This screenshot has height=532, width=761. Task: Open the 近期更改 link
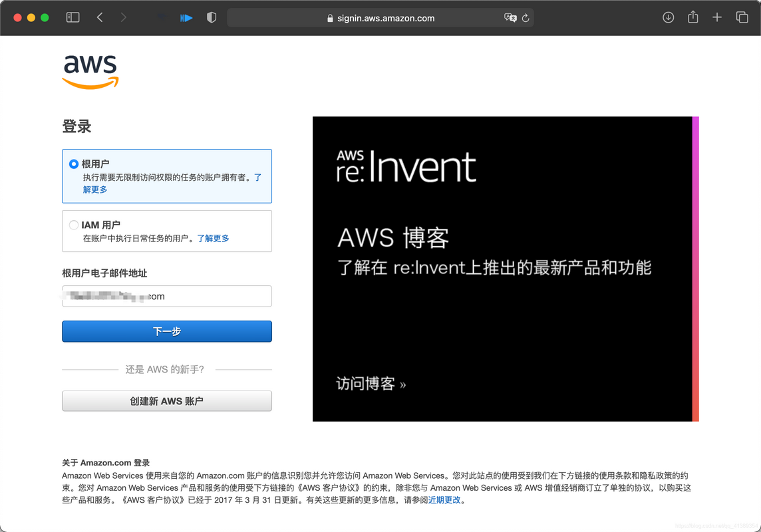444,500
